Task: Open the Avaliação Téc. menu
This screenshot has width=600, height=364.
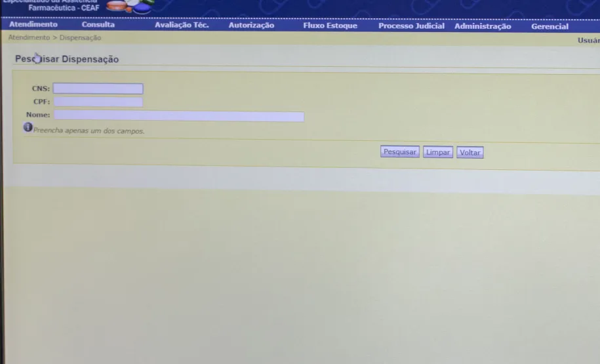Action: coord(182,26)
